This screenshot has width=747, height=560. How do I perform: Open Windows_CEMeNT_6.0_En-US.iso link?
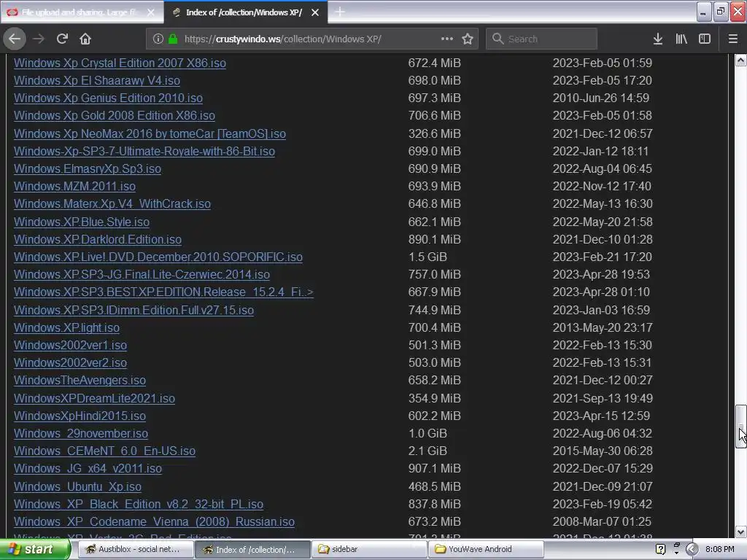[x=105, y=451]
